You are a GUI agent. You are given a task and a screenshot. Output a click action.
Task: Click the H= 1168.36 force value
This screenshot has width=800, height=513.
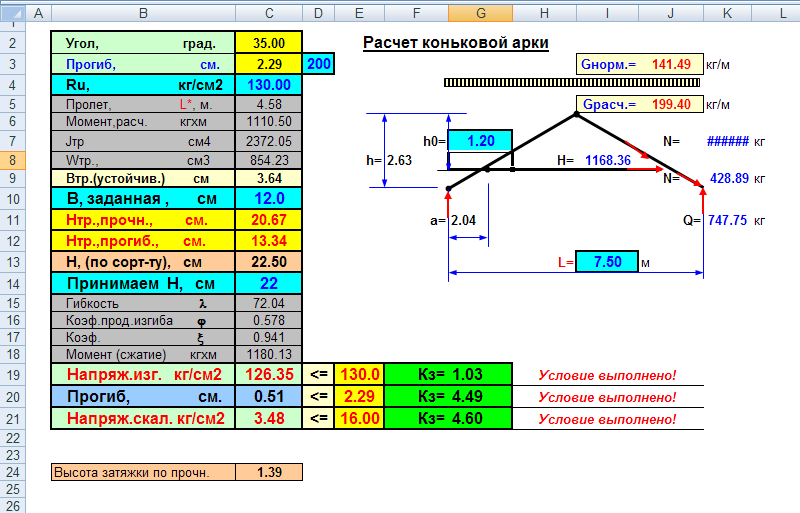(x=608, y=160)
